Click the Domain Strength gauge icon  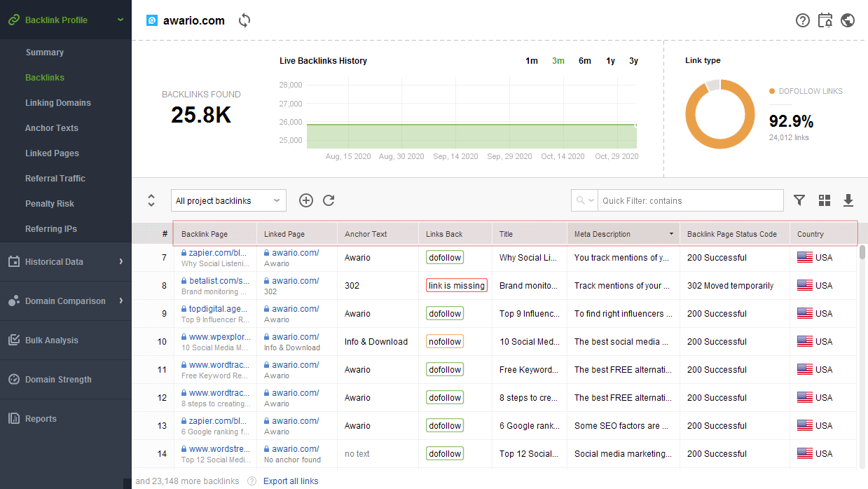tap(13, 379)
